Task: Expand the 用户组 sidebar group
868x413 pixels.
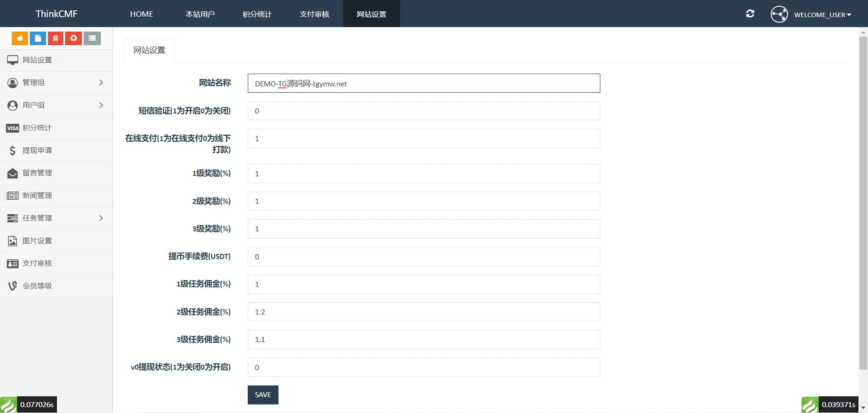Action: [56, 105]
